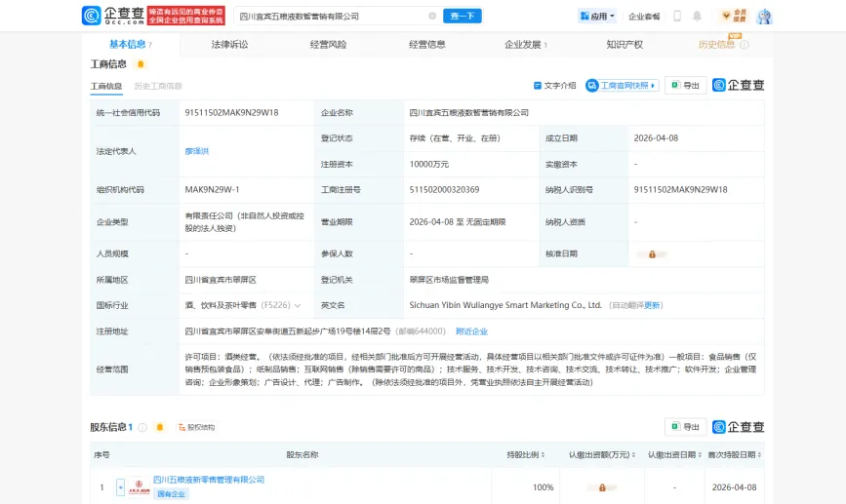Click bell icon beside 股东信息
846x504 pixels.
160,427
